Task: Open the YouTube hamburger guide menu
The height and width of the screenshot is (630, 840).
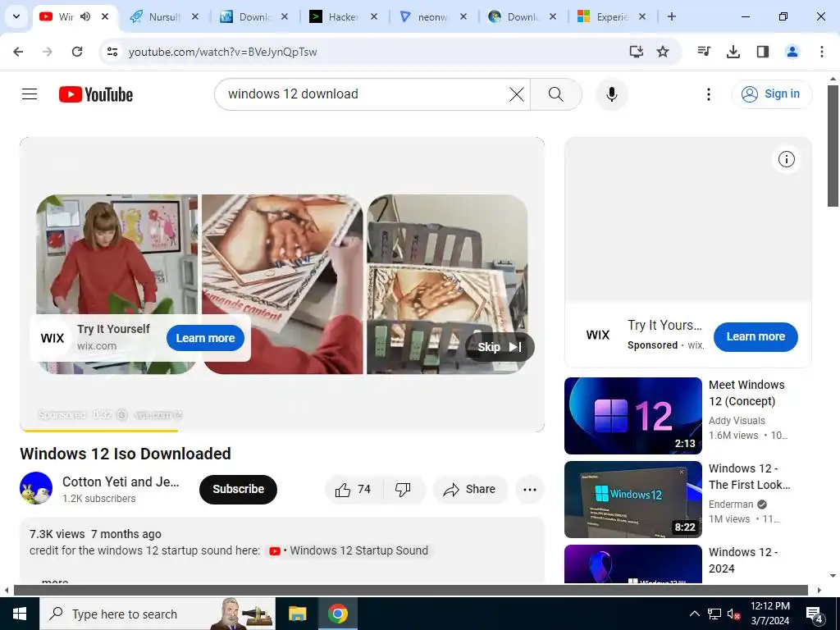Action: (30, 94)
